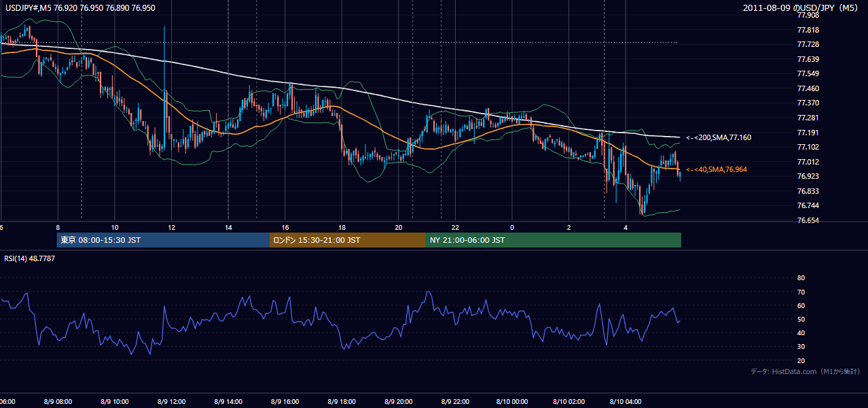The image size is (868, 408).
Task: Click the 8/9 20:00 date axis label
Action: (x=399, y=401)
